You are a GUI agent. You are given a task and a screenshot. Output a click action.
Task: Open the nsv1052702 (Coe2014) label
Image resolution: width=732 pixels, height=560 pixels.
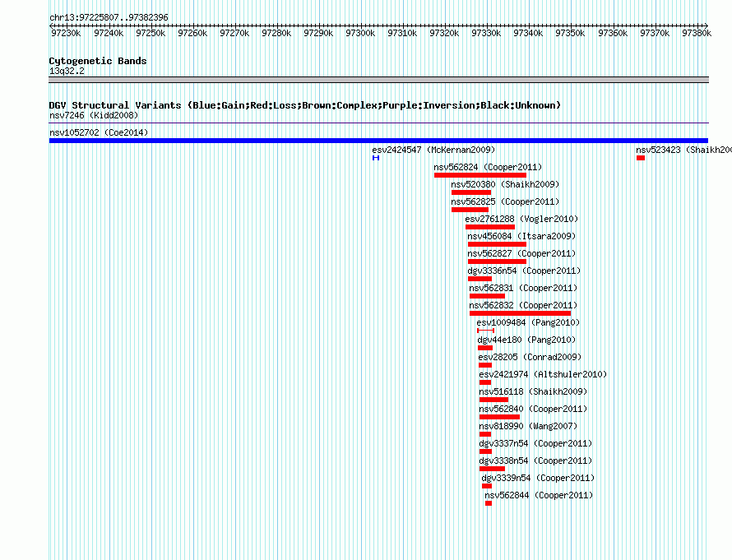(99, 132)
